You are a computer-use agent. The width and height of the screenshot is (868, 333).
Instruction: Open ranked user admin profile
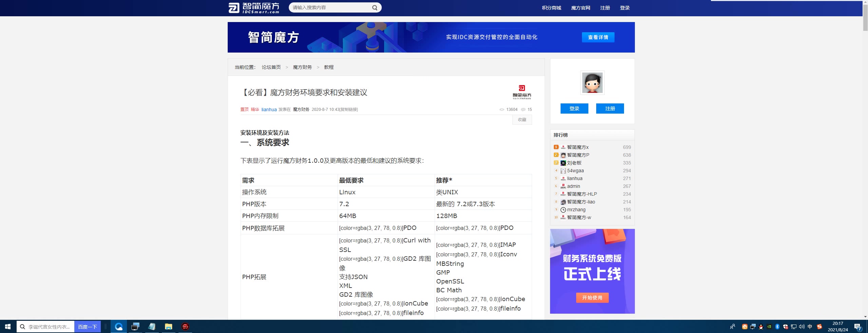(573, 186)
